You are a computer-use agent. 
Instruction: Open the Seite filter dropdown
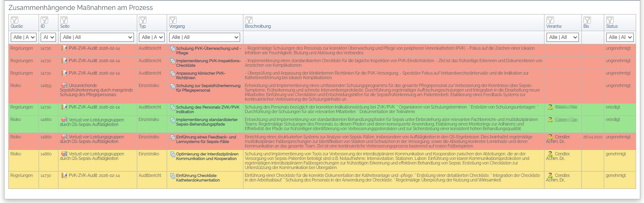click(x=97, y=37)
